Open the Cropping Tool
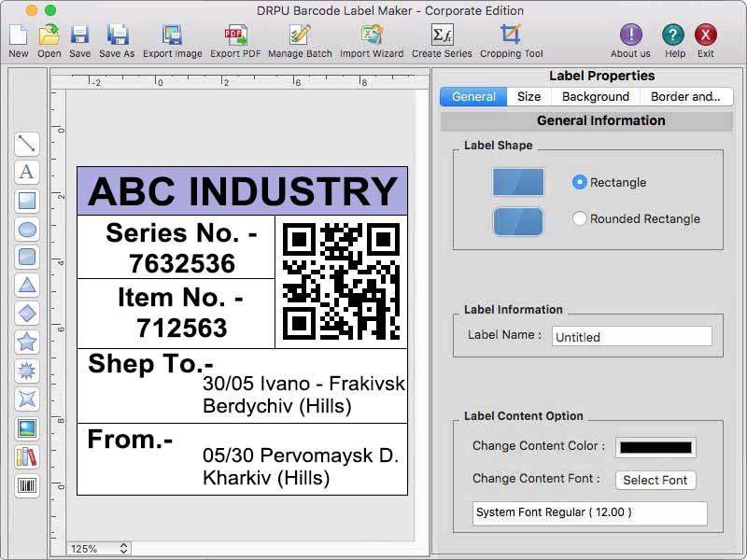 [510, 35]
